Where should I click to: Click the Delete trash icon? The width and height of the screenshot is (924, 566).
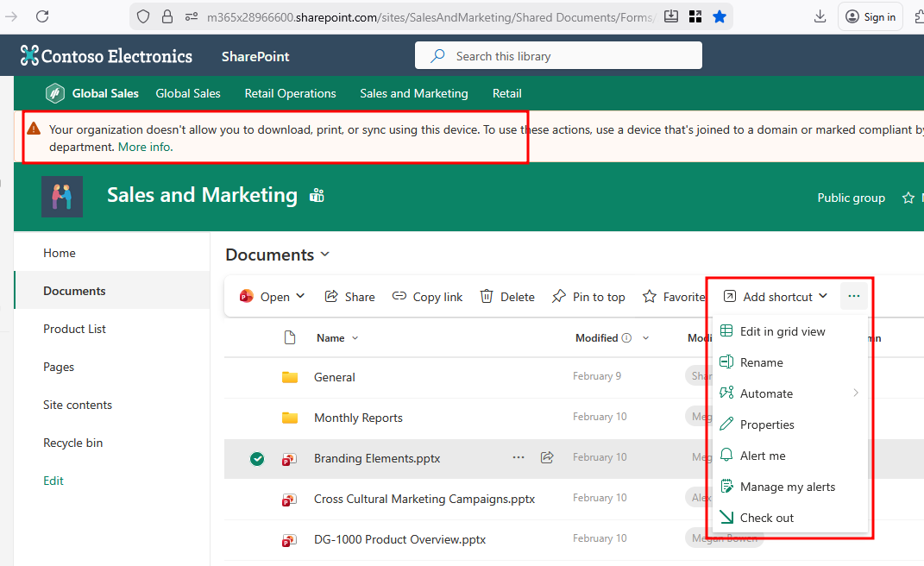tap(487, 297)
